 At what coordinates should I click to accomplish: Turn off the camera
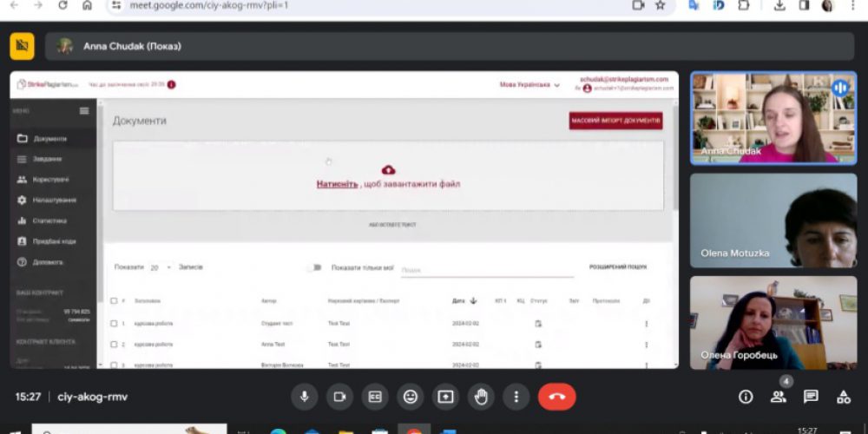(x=339, y=397)
